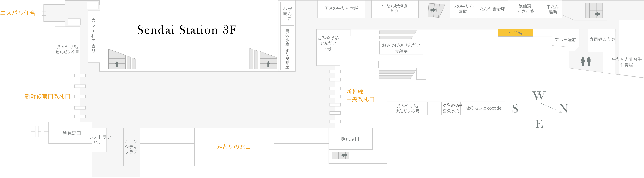Click the up escalator near 喜久水庵 ずんだ茶屋
Viewport: 644px width, 178px height.
coord(268,60)
